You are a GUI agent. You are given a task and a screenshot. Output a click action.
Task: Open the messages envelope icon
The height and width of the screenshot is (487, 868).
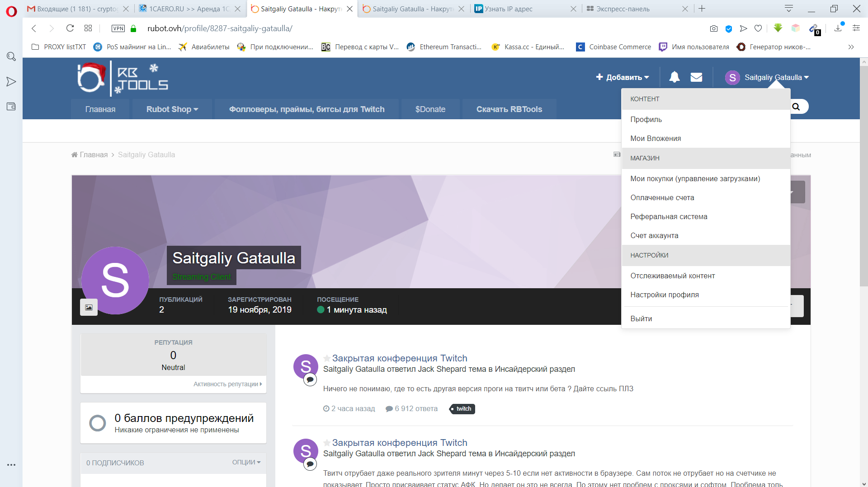(696, 77)
